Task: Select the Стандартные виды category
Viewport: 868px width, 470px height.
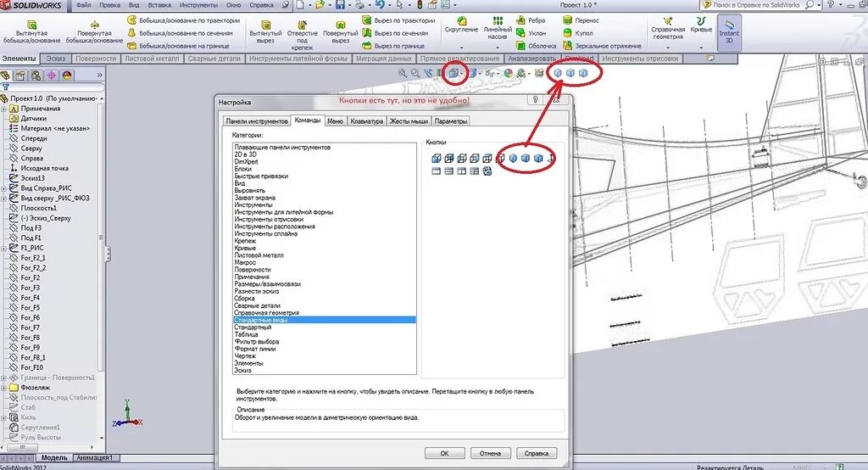Action: click(x=324, y=320)
